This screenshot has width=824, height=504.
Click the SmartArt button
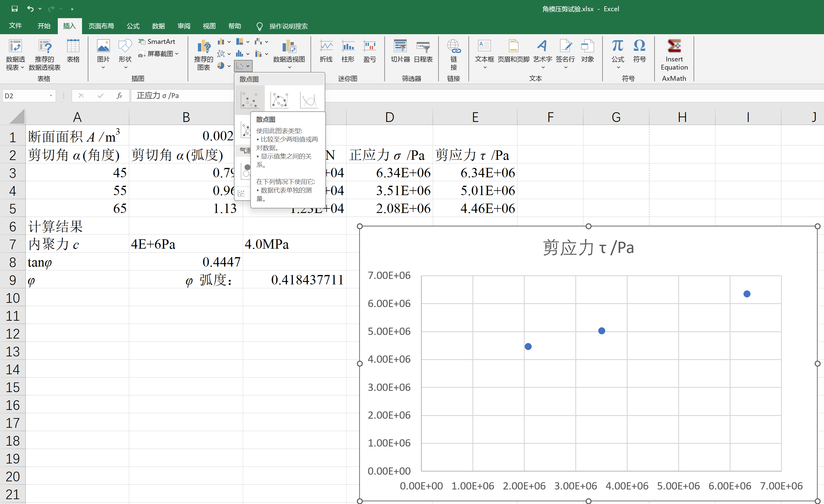click(x=157, y=41)
